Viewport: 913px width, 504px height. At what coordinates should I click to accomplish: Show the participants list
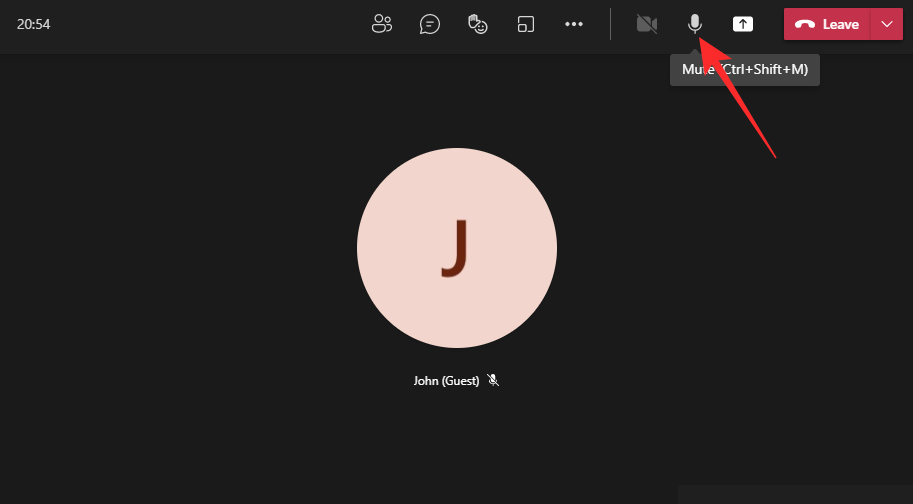381,24
